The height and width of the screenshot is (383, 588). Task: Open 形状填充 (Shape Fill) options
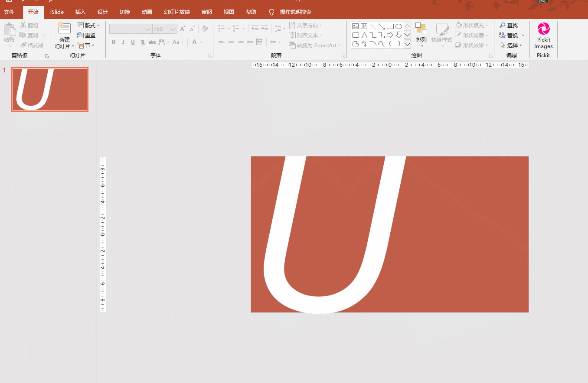(x=471, y=25)
